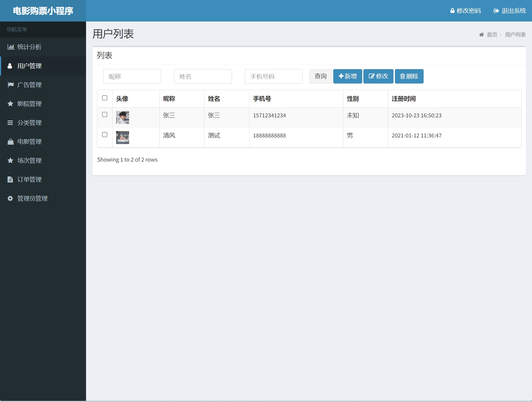Click the sign-out icon next to 退出系统

click(x=496, y=11)
